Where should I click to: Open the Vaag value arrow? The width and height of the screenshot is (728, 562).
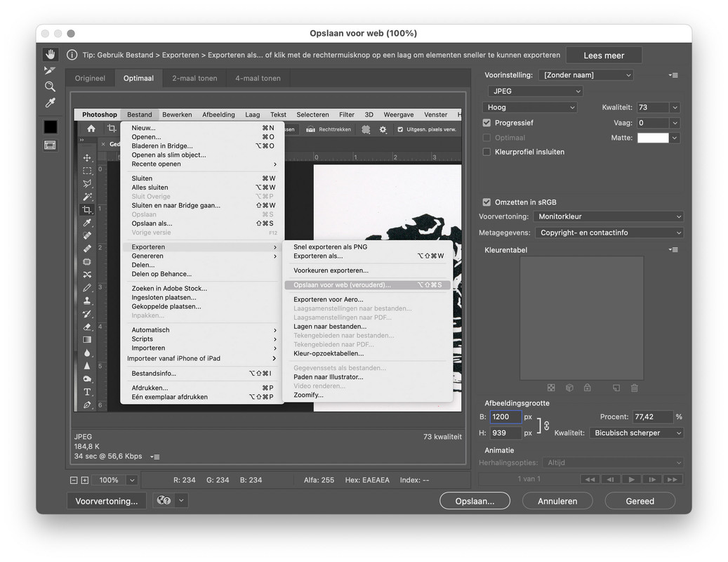675,123
